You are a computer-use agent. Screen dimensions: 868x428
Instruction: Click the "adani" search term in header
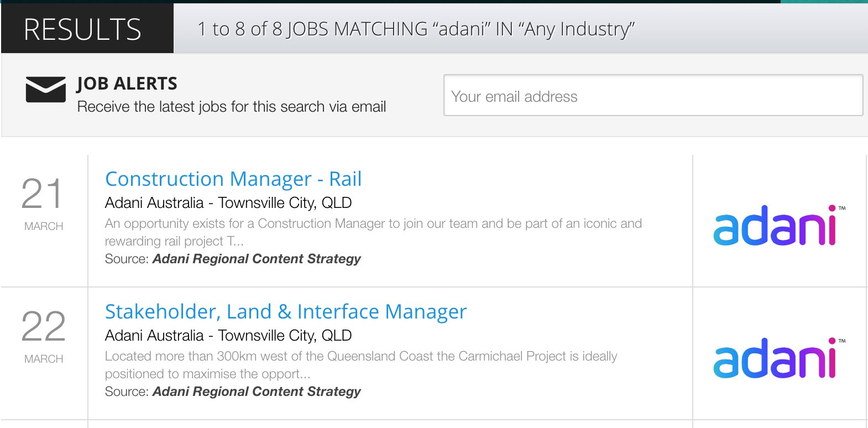tap(462, 29)
